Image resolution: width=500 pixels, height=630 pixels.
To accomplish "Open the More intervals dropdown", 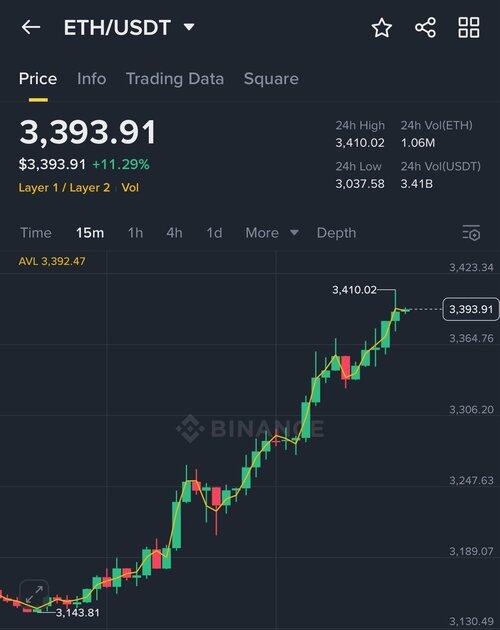I will pos(272,233).
